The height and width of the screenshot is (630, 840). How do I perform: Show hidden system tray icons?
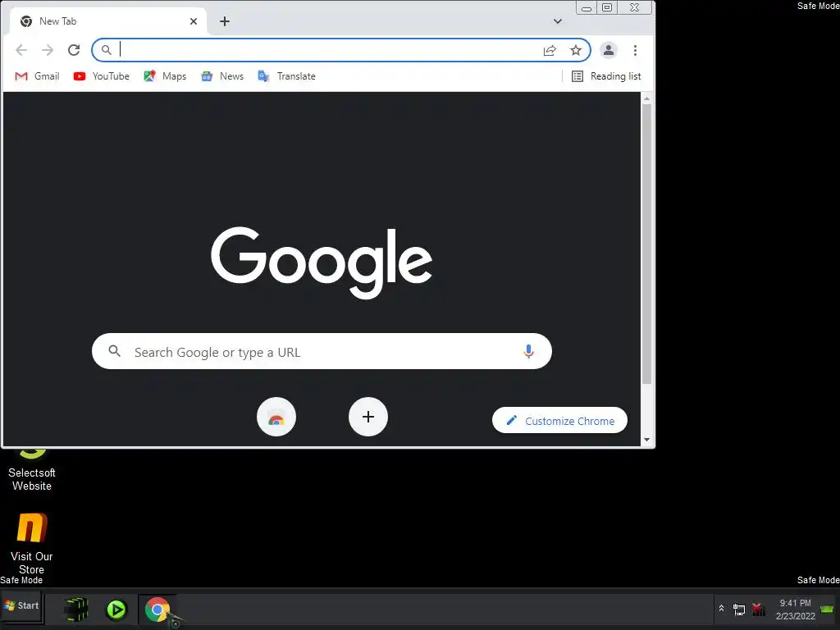point(722,609)
